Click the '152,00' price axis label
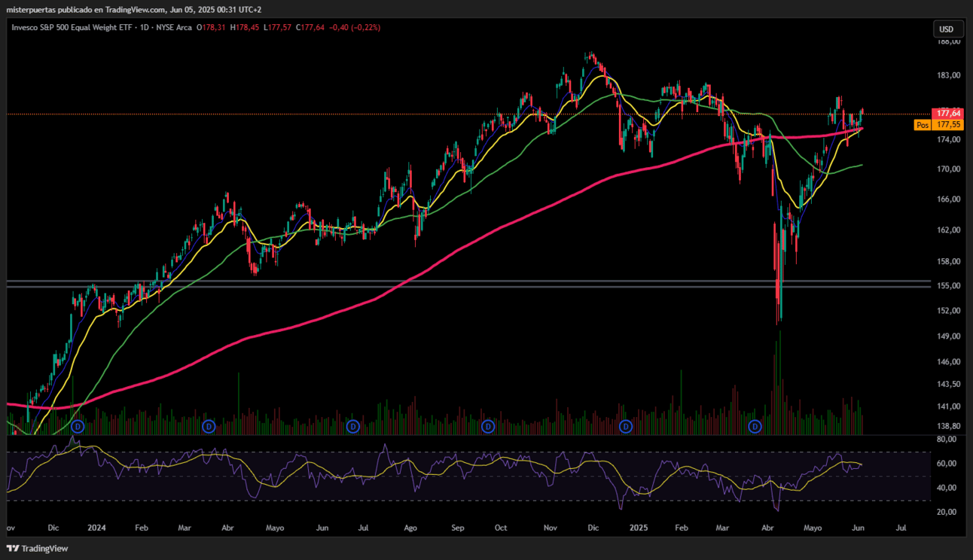Viewport: 973px width, 560px height. click(x=948, y=311)
